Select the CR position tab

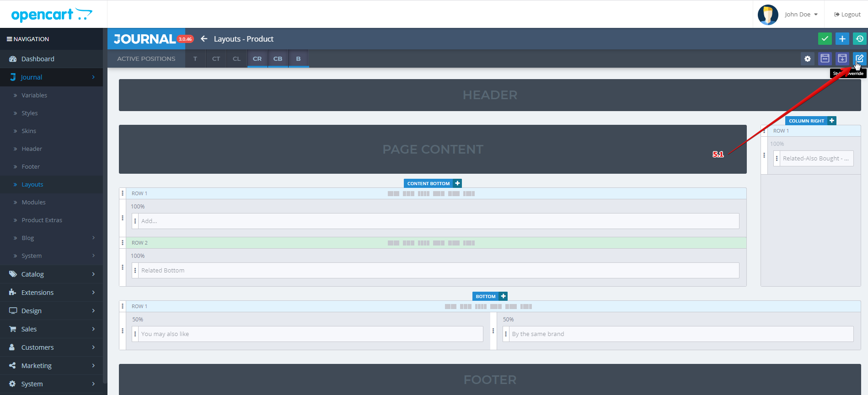(257, 59)
